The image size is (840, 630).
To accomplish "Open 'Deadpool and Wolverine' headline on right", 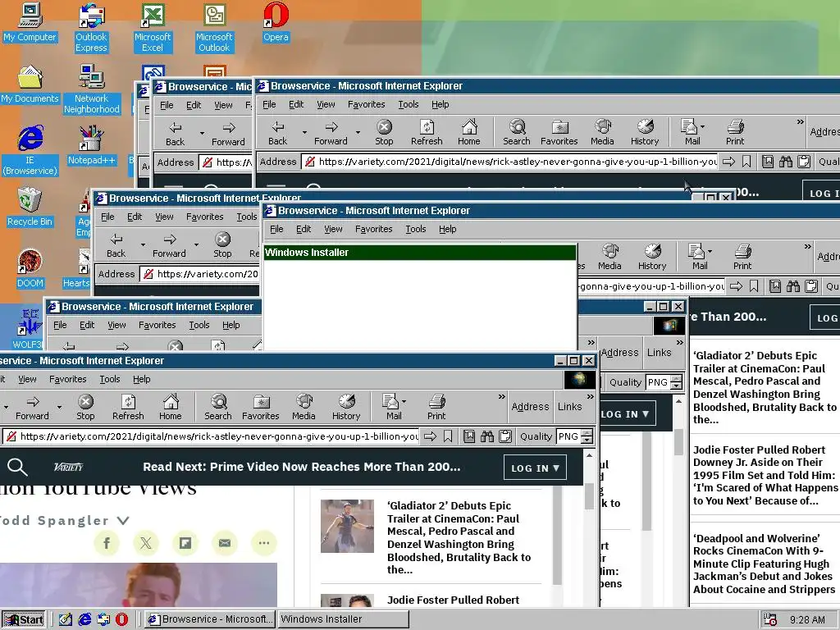I will point(765,564).
